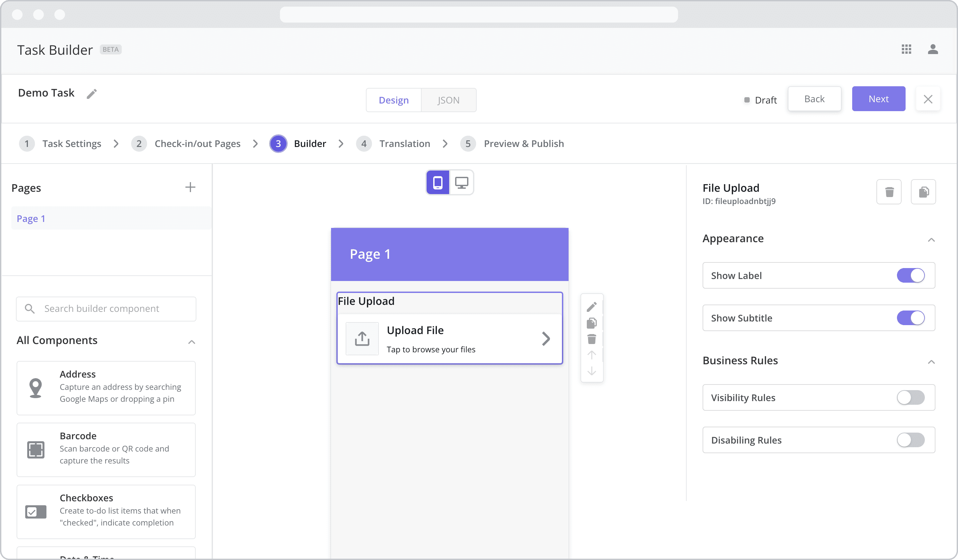Go to step 4 Translation

[393, 143]
